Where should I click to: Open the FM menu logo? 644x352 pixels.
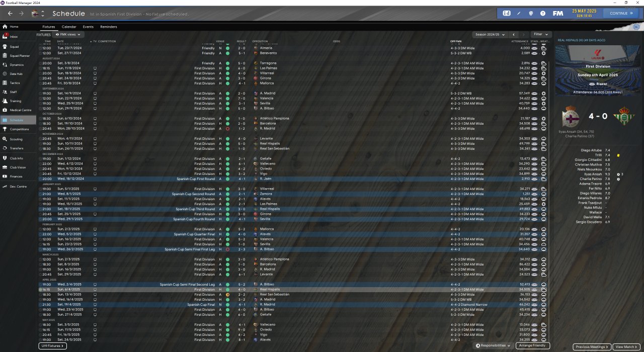(x=557, y=13)
